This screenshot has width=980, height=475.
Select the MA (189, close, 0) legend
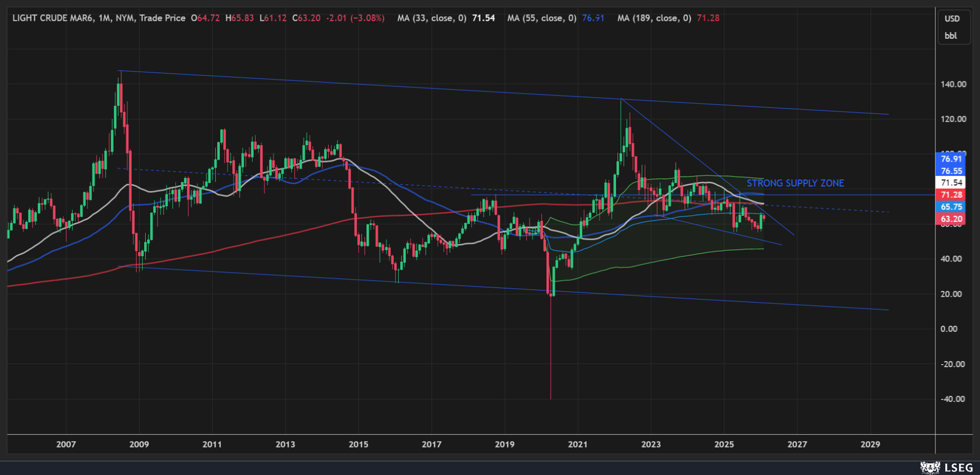(654, 18)
